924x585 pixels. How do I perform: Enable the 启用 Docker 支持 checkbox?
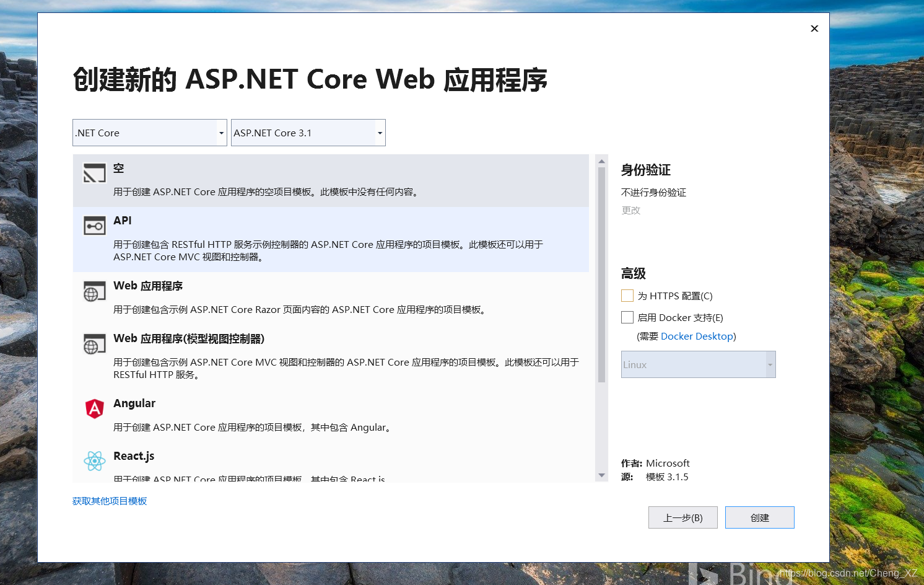point(627,317)
